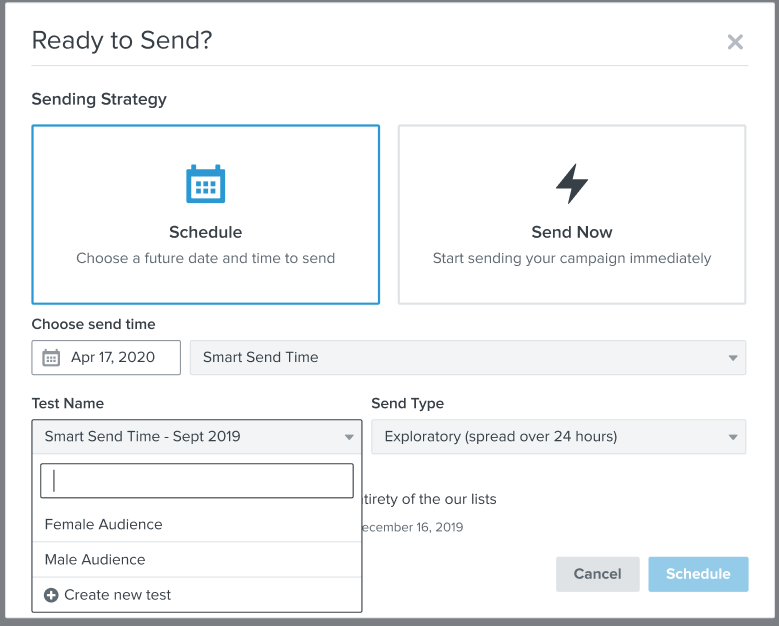Open the Apr 17, 2020 date picker

106,358
